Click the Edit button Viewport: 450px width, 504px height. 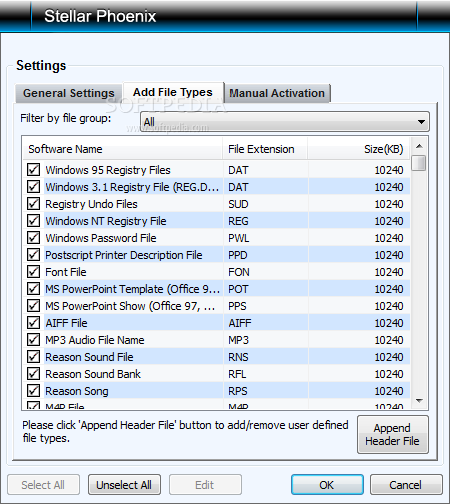click(205, 485)
